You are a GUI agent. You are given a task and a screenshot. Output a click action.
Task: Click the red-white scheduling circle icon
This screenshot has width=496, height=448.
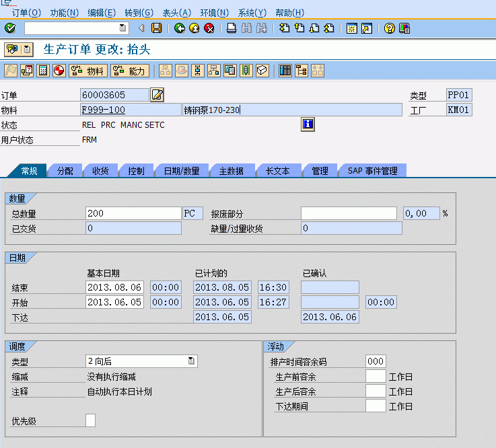coord(59,71)
